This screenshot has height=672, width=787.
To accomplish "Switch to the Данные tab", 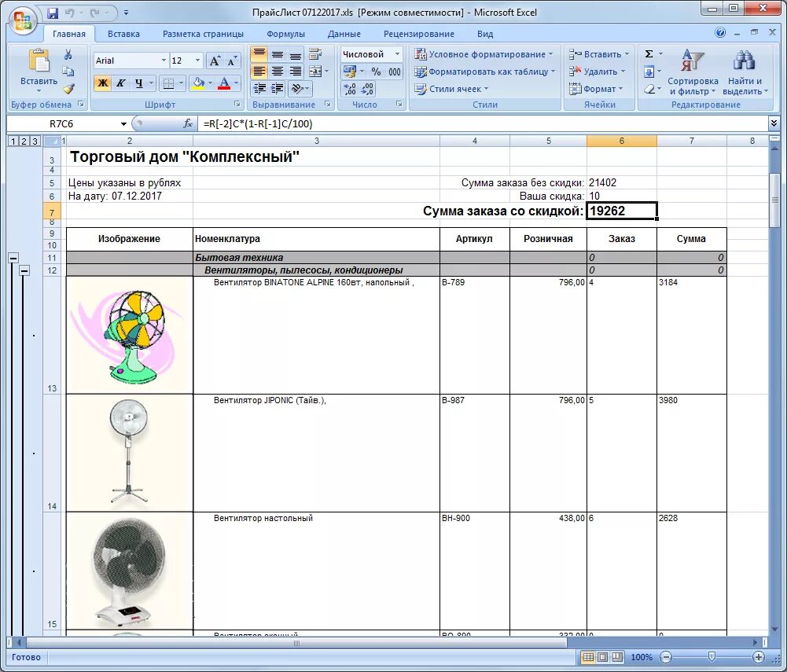I will (x=344, y=34).
